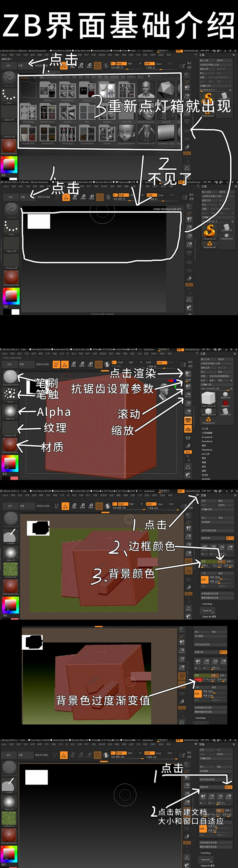Select the Sphere3D tool in the red cube screenshot
The image size is (238, 868).
click(225, 395)
